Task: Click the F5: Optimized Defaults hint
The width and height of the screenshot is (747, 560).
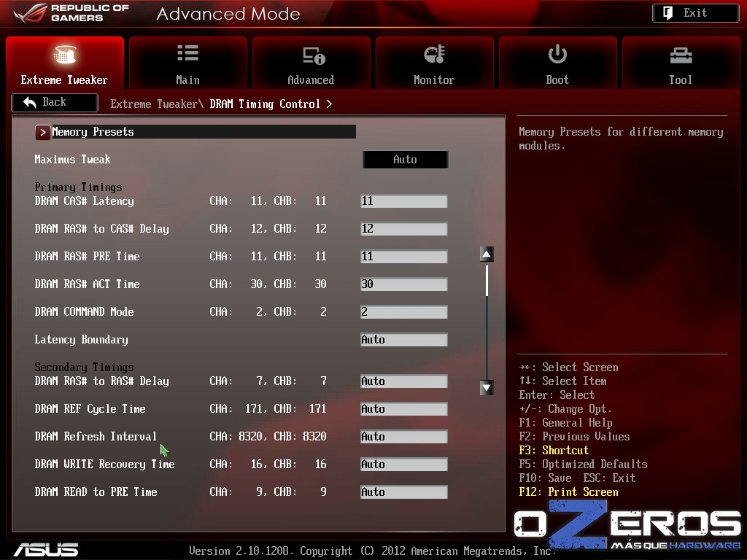Action: 583,464
